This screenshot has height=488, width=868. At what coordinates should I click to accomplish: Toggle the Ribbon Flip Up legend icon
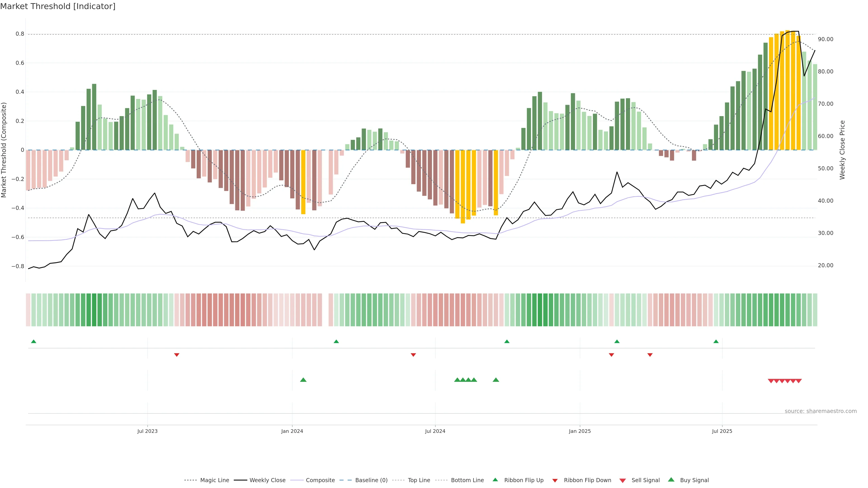point(495,480)
